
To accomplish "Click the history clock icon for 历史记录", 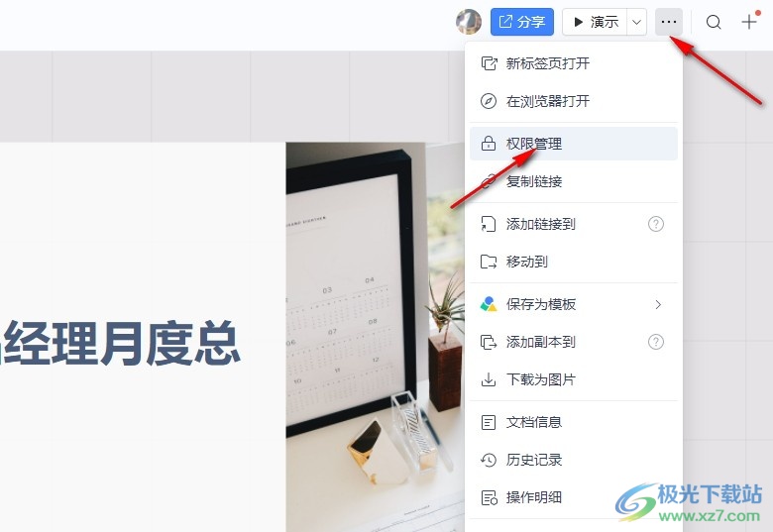I will click(488, 460).
